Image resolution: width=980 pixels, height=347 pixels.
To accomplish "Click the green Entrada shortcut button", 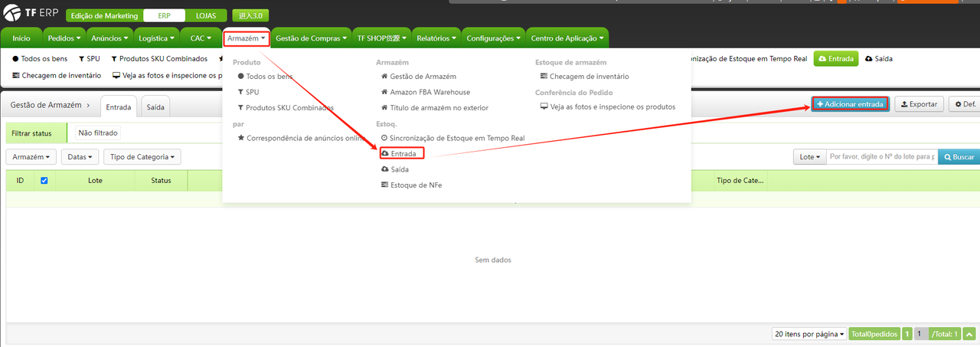I will (835, 58).
